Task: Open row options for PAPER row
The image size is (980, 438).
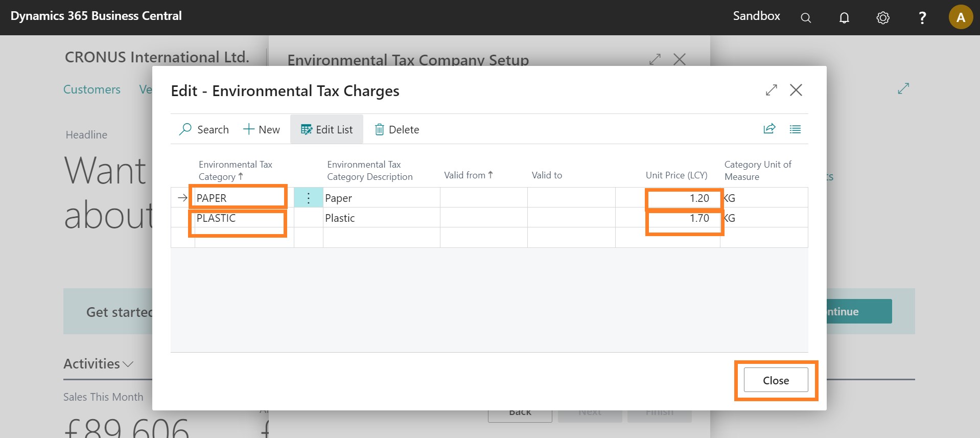Action: (308, 198)
